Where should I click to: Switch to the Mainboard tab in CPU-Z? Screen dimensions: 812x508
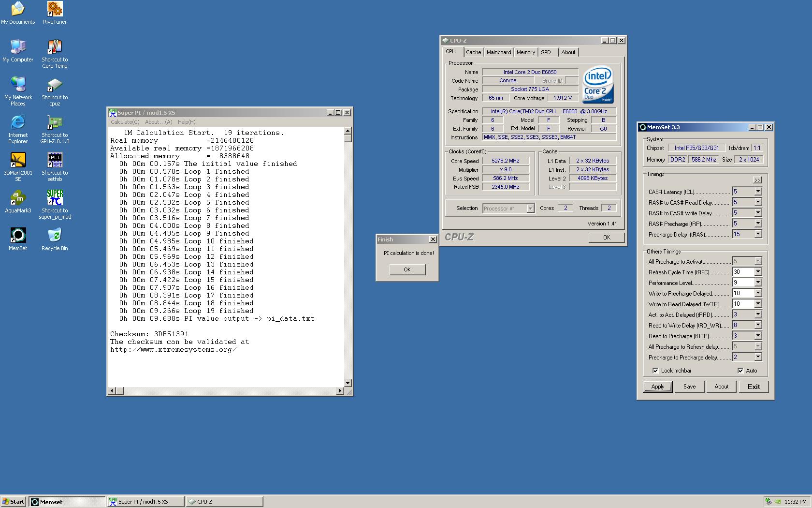499,52
